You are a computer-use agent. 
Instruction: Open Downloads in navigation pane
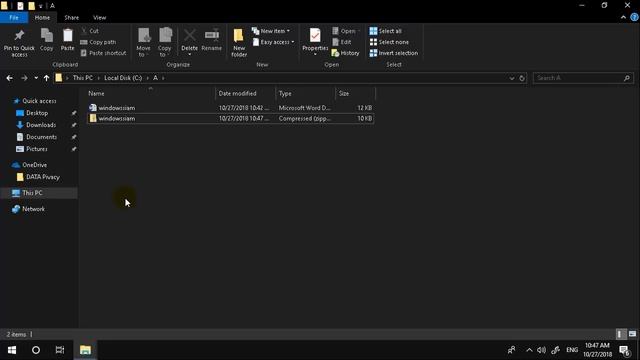click(x=41, y=125)
